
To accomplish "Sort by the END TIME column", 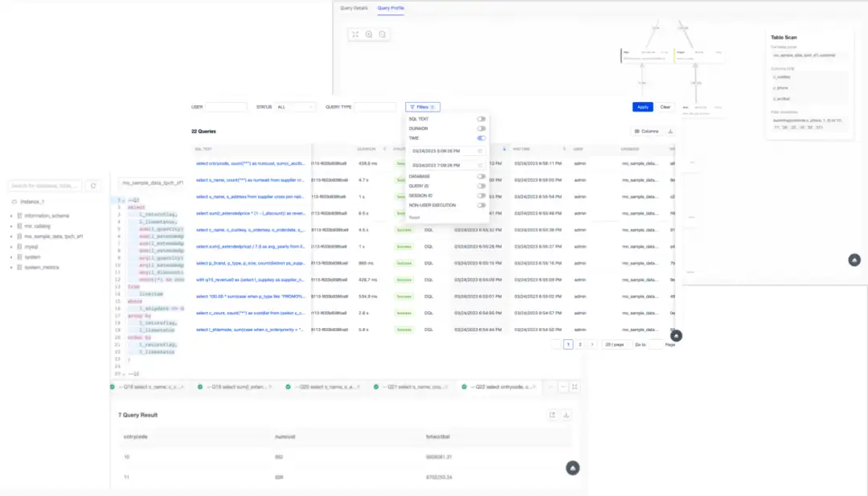I will [x=564, y=149].
